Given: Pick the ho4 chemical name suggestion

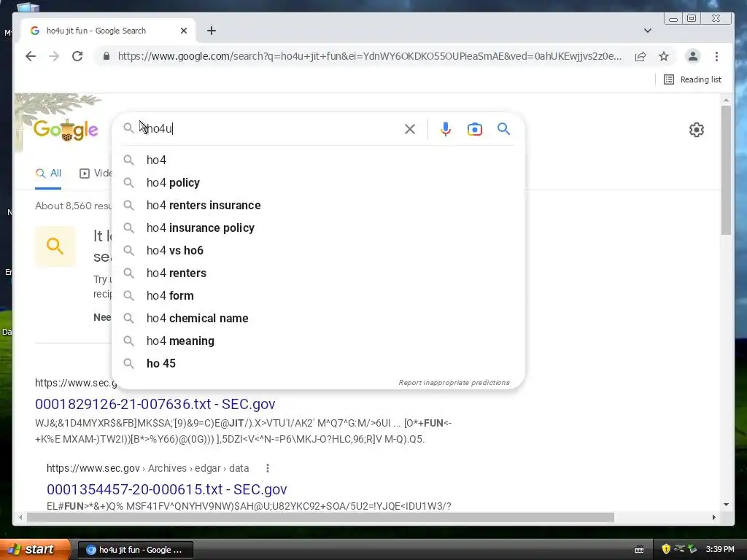Looking at the screenshot, I should (x=318, y=319).
